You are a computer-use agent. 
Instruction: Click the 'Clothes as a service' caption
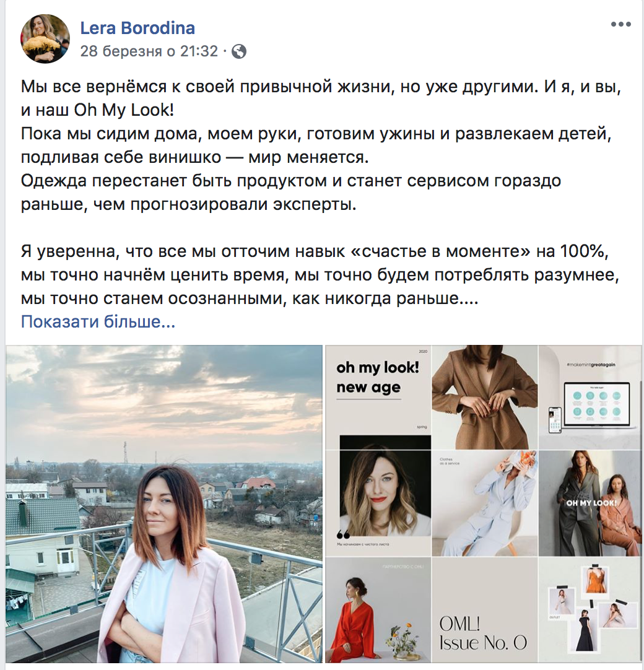(449, 461)
